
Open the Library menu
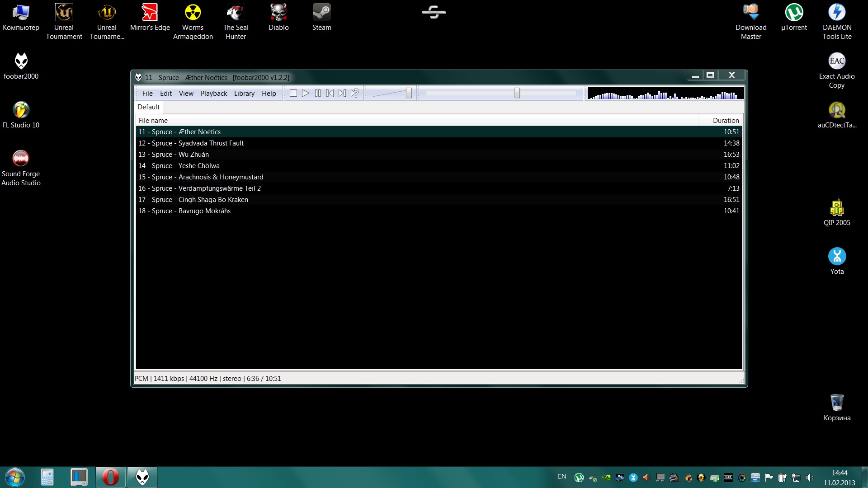coord(244,94)
